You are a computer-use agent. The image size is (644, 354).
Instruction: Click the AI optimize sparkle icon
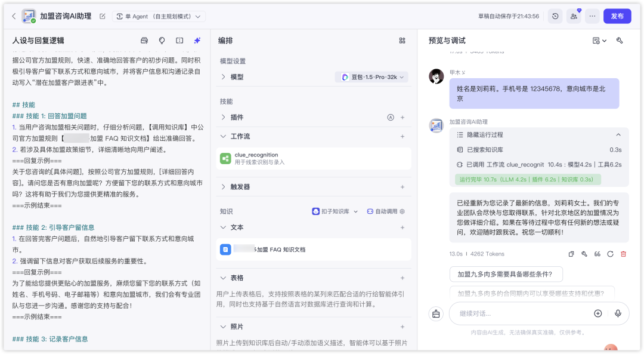click(x=197, y=40)
